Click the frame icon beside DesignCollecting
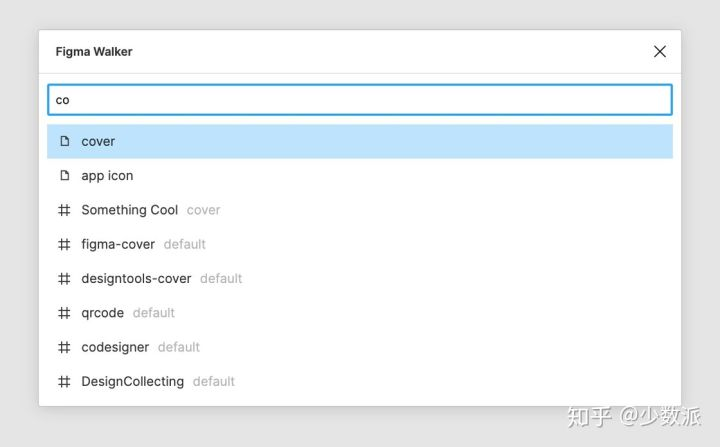Screen dimensions: 720x447 coord(65,381)
